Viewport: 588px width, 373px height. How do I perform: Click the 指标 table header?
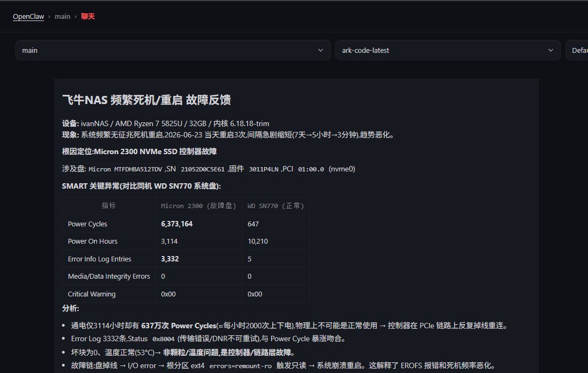click(x=109, y=205)
